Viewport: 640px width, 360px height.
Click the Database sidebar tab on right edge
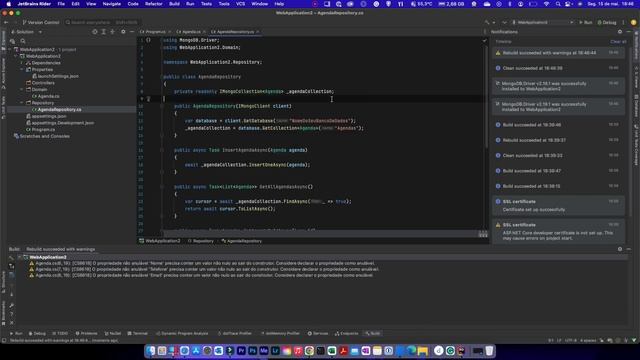(x=636, y=105)
